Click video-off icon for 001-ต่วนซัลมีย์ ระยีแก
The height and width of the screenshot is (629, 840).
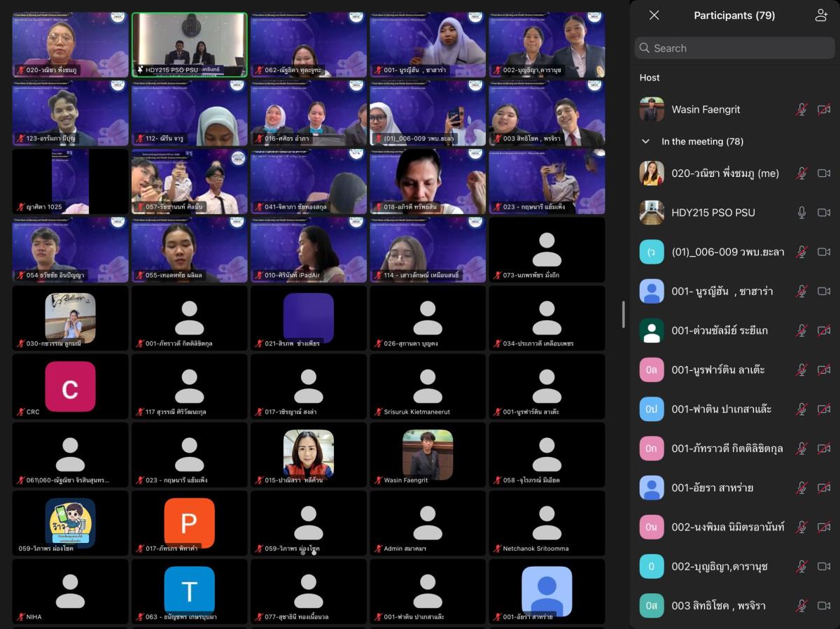824,330
